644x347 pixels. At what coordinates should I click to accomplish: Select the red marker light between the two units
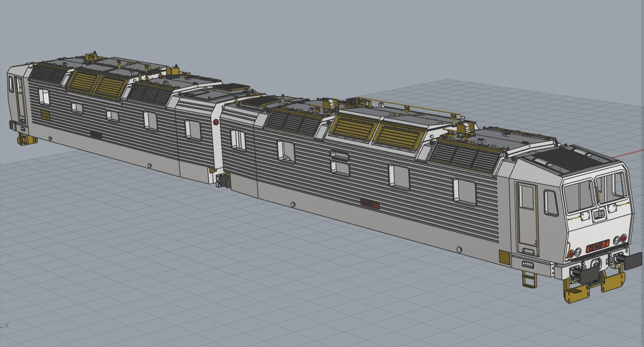[x=216, y=122]
